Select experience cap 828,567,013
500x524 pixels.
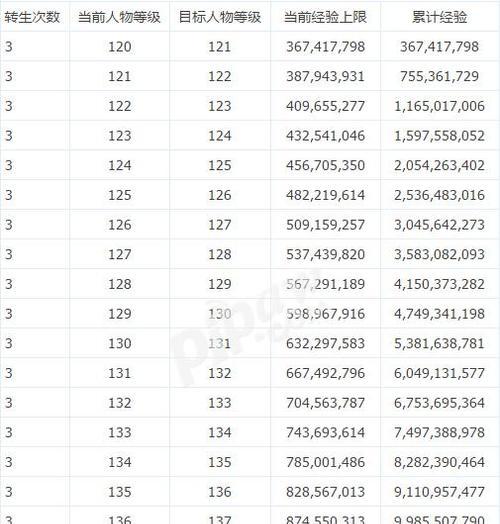coord(325,492)
